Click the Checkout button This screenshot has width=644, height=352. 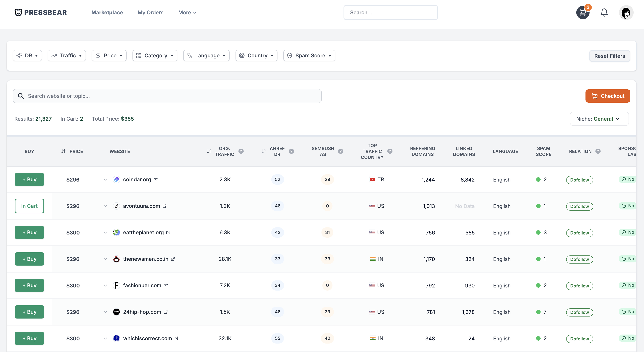[x=608, y=96]
